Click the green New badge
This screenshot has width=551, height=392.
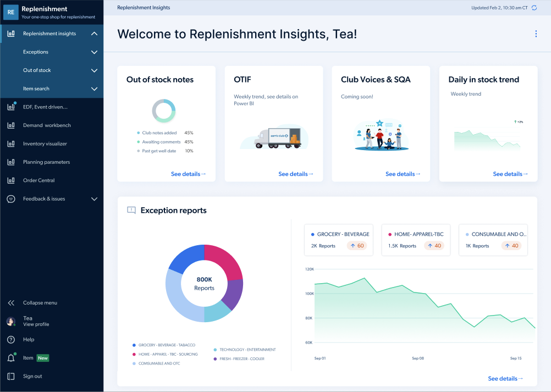(43, 358)
